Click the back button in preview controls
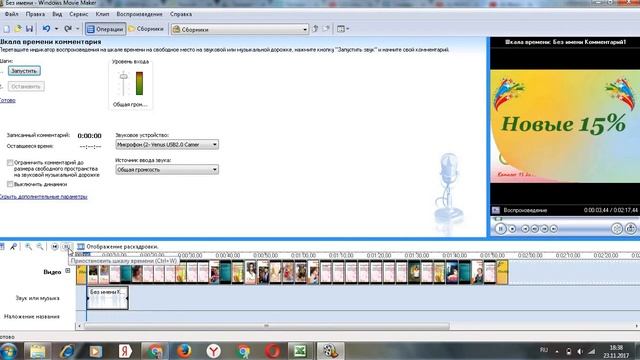Viewport: 640px width, 360px height. (525, 229)
